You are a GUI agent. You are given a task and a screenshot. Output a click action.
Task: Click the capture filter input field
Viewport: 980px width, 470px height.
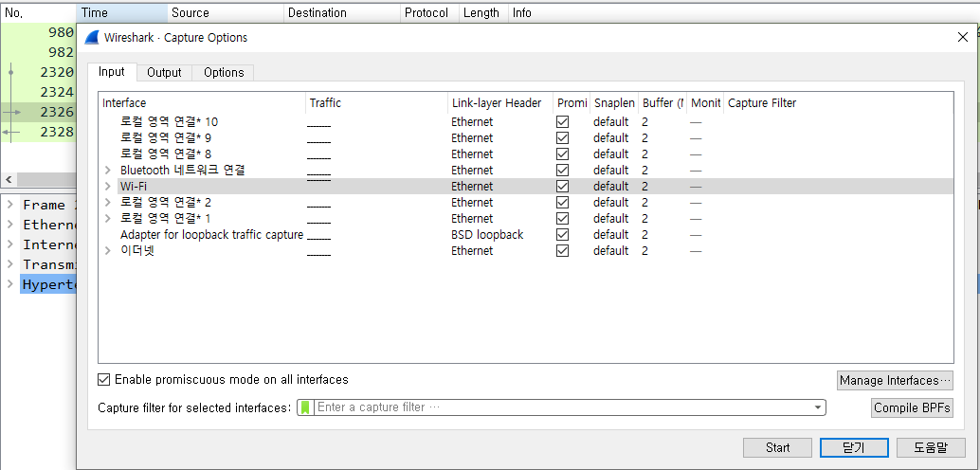pyautogui.click(x=562, y=407)
